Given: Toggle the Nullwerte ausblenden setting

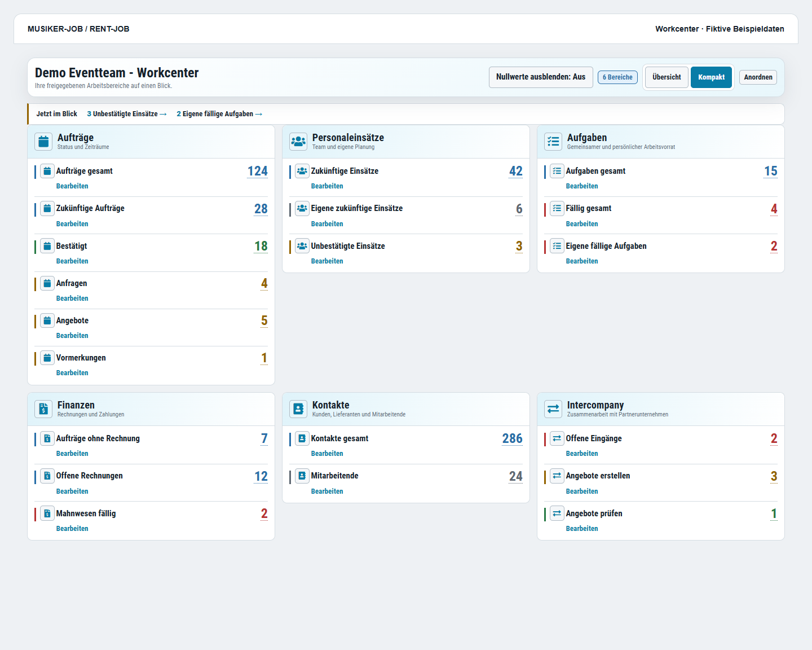Looking at the screenshot, I should 541,77.
